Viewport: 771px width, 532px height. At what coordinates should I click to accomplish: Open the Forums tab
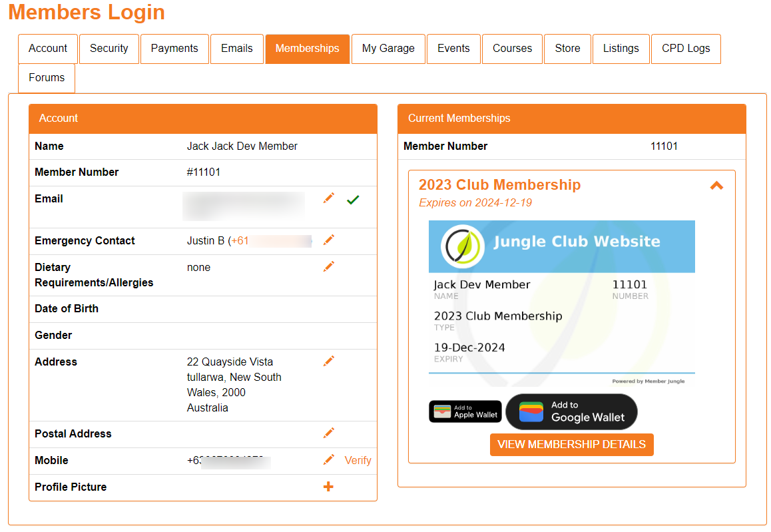[46, 78]
